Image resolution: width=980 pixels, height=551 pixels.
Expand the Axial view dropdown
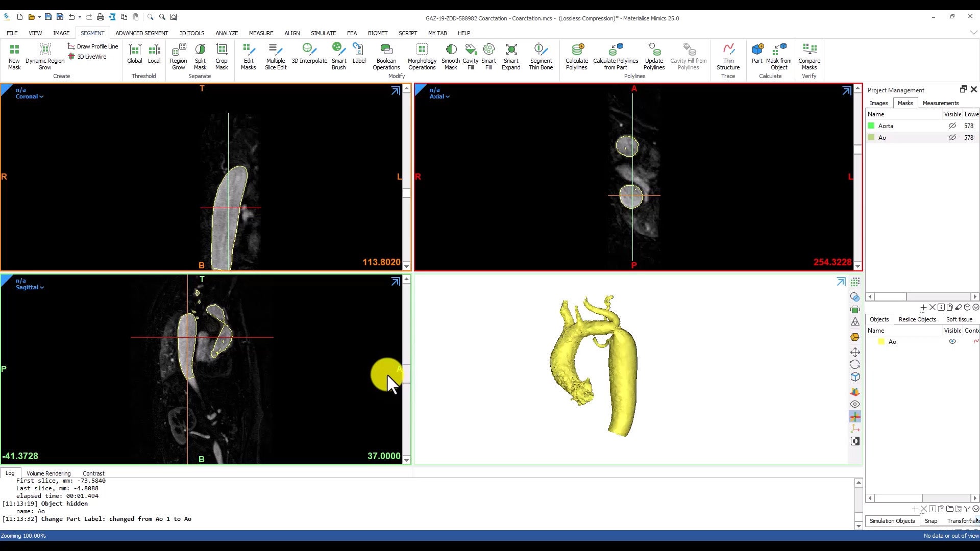click(439, 96)
